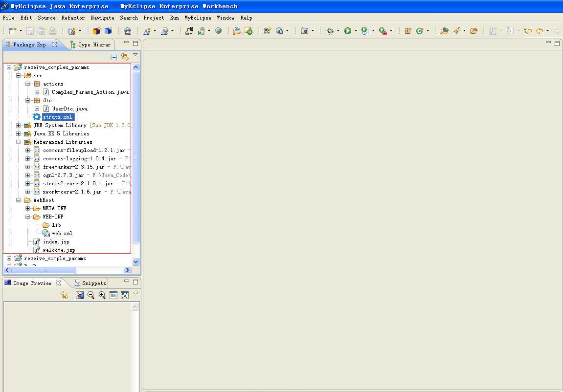Switch to the Type Hierarchy tab
Image resolution: width=563 pixels, height=392 pixels.
pyautogui.click(x=91, y=45)
